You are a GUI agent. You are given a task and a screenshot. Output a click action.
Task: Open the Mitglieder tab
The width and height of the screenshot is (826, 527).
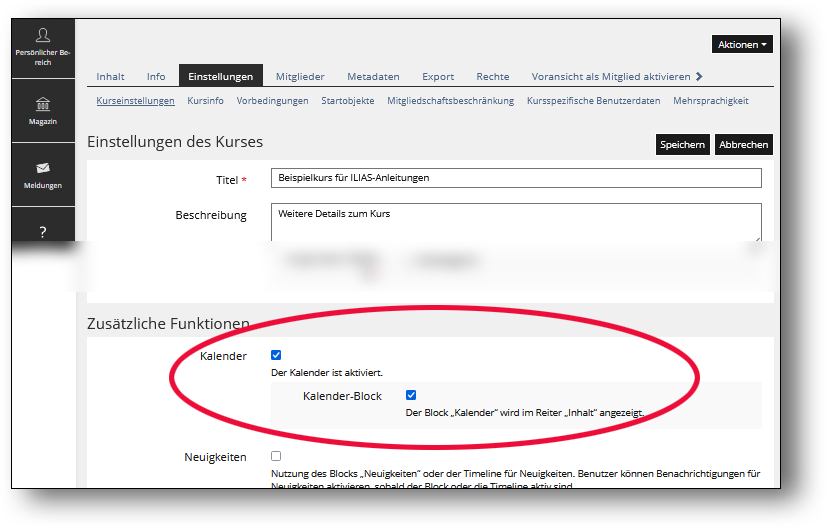click(300, 76)
